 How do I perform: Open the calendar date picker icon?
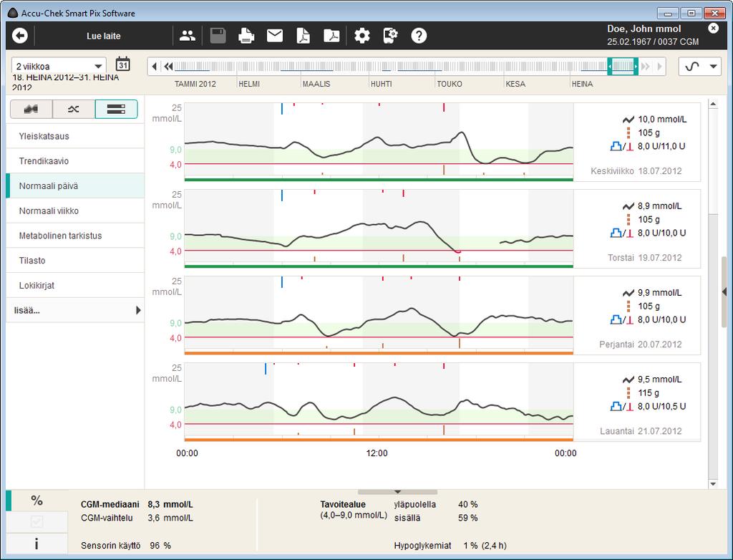pyautogui.click(x=123, y=64)
